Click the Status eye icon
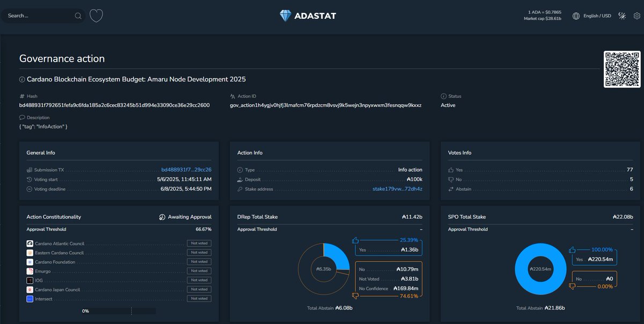Screen dimensions: 644x324 (x=443, y=96)
